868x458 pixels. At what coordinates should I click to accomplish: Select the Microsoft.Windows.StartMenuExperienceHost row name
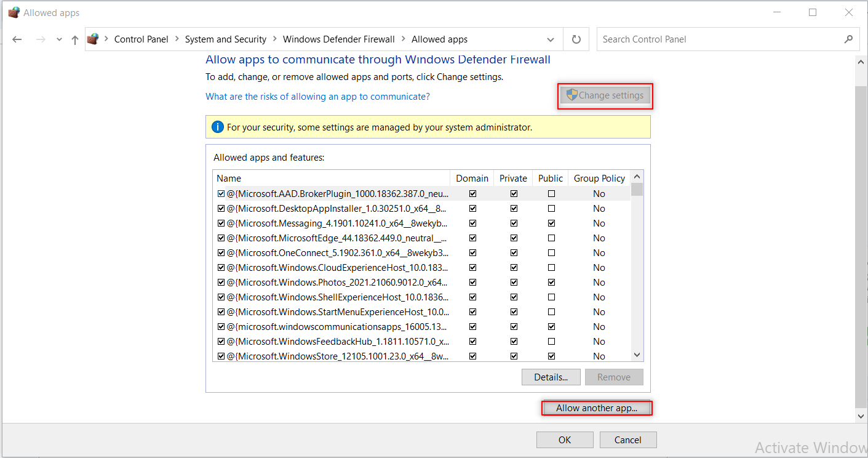point(338,311)
